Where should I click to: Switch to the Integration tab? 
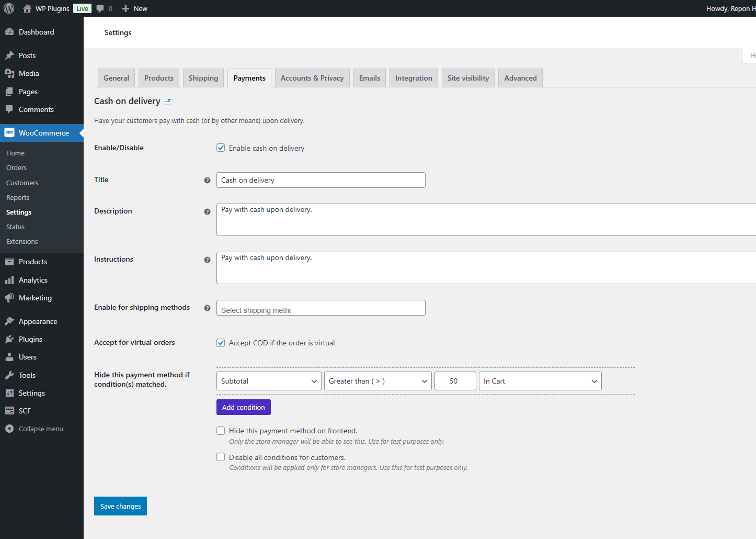coord(414,78)
